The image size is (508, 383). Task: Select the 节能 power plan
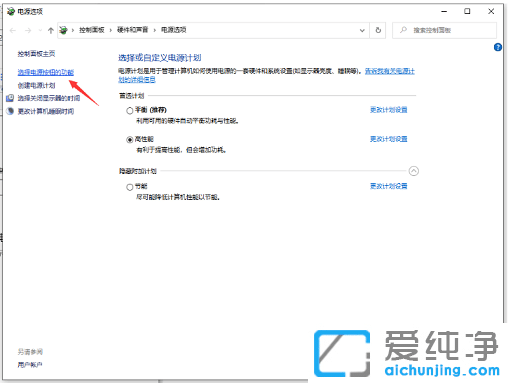130,187
